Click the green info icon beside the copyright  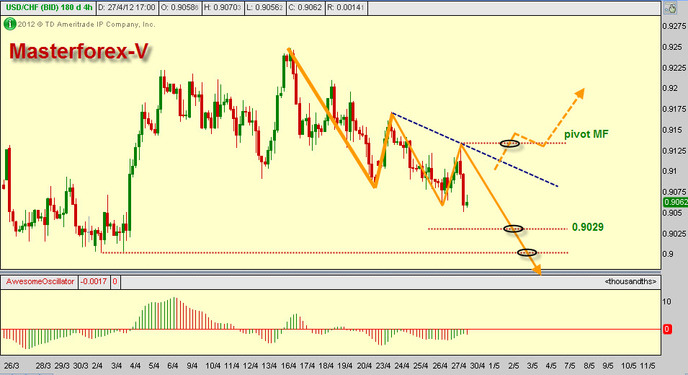tap(9, 24)
